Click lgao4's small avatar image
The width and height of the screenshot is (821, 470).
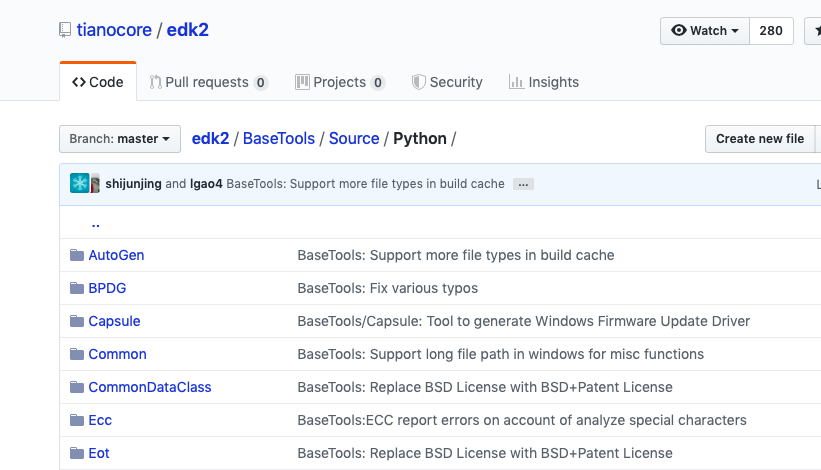pyautogui.click(x=95, y=184)
